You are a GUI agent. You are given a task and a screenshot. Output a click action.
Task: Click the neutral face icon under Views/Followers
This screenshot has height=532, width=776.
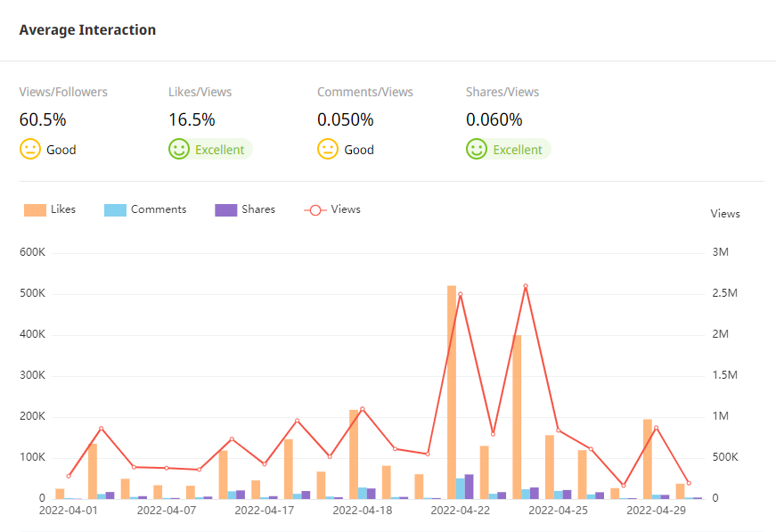coord(30,149)
